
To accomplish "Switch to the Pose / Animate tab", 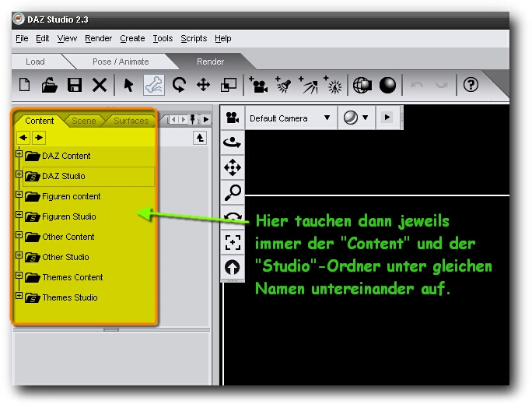I will point(121,62).
